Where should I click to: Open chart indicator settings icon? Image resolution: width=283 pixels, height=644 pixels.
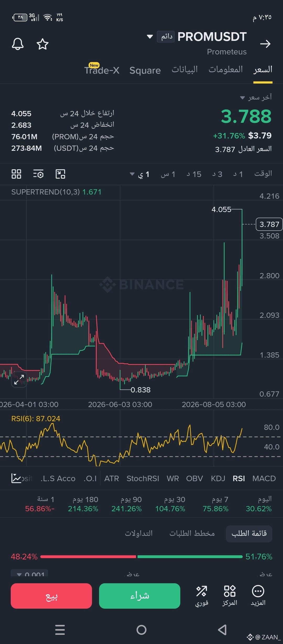[x=38, y=174]
